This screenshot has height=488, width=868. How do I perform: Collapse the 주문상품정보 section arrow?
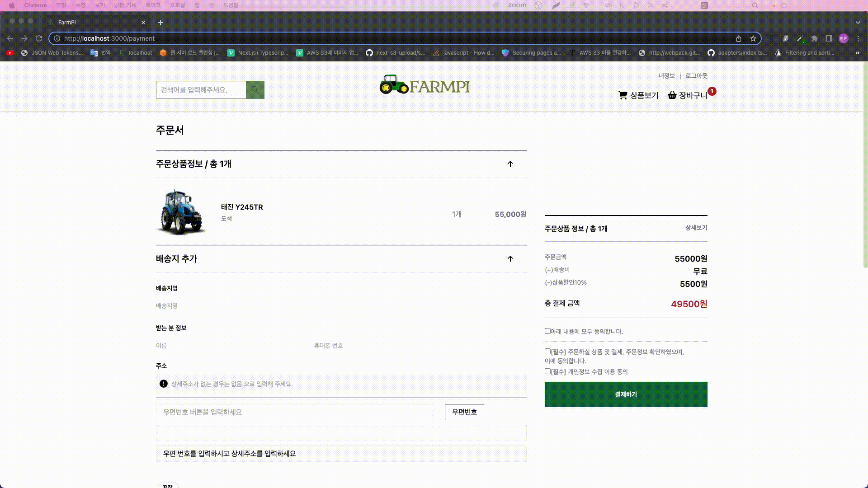(x=510, y=164)
